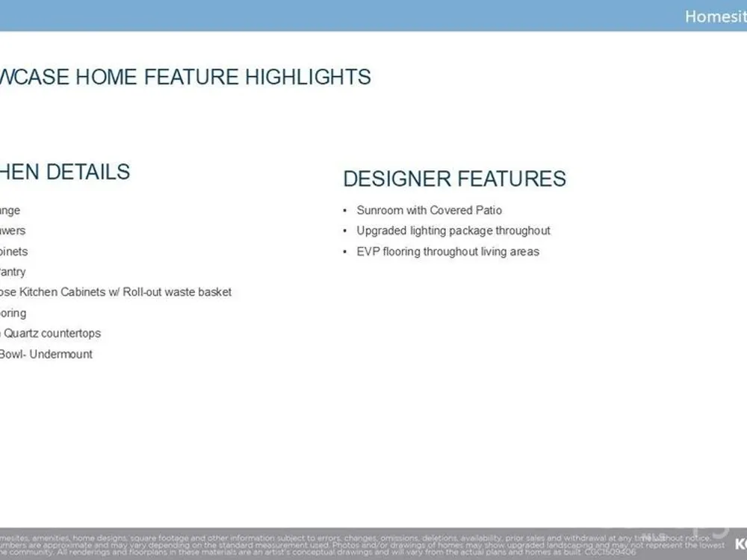Click the 'Sunroom with Covered Patio' bullet text
This screenshot has width=747, height=560.
pos(429,210)
